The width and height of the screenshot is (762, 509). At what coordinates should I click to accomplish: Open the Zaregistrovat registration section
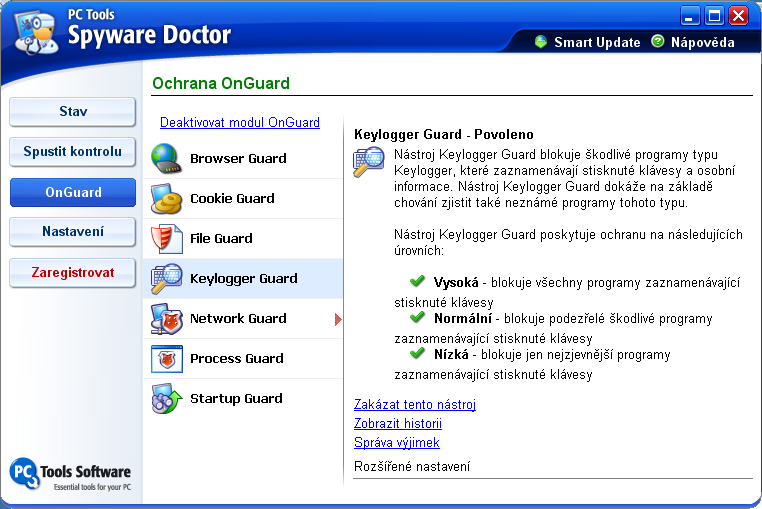coord(72,273)
